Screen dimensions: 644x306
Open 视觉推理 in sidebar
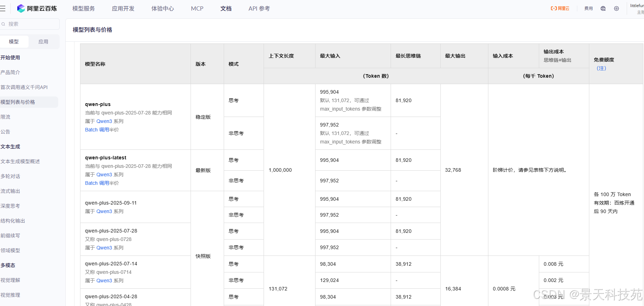(10, 295)
